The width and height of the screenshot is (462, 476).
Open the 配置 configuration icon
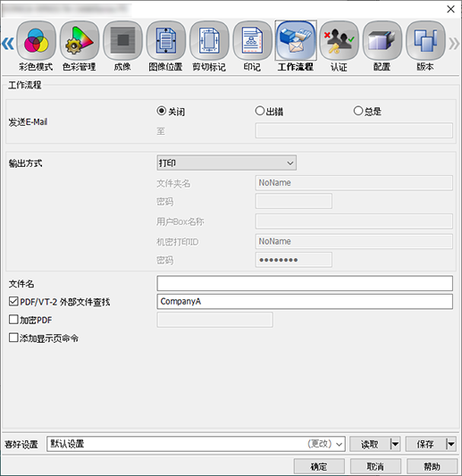(x=382, y=40)
